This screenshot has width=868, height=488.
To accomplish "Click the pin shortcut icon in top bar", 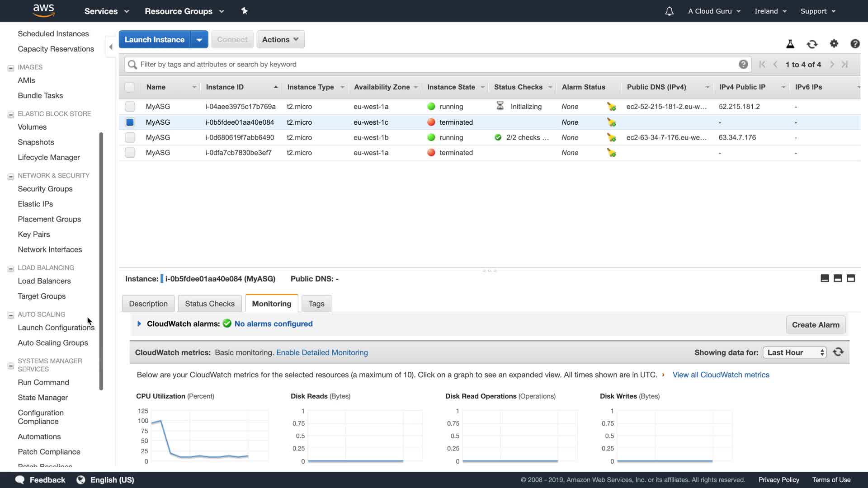I will (245, 11).
